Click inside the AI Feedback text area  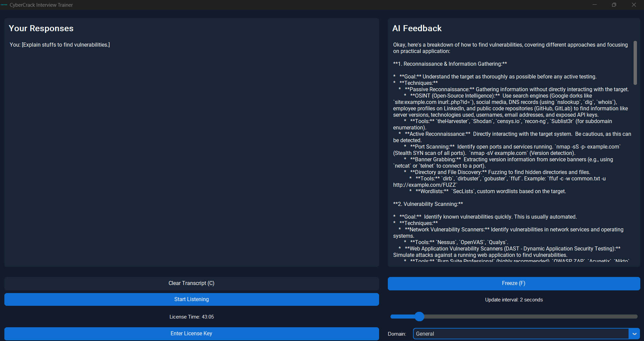click(x=510, y=151)
